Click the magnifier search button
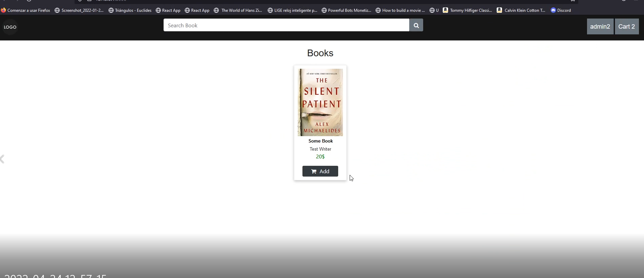Viewport: 644px width, 278px height. (416, 25)
